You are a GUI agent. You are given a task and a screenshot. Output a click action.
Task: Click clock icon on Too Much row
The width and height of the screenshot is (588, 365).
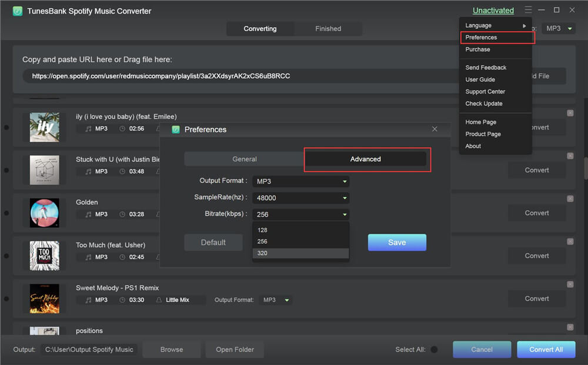click(x=122, y=257)
